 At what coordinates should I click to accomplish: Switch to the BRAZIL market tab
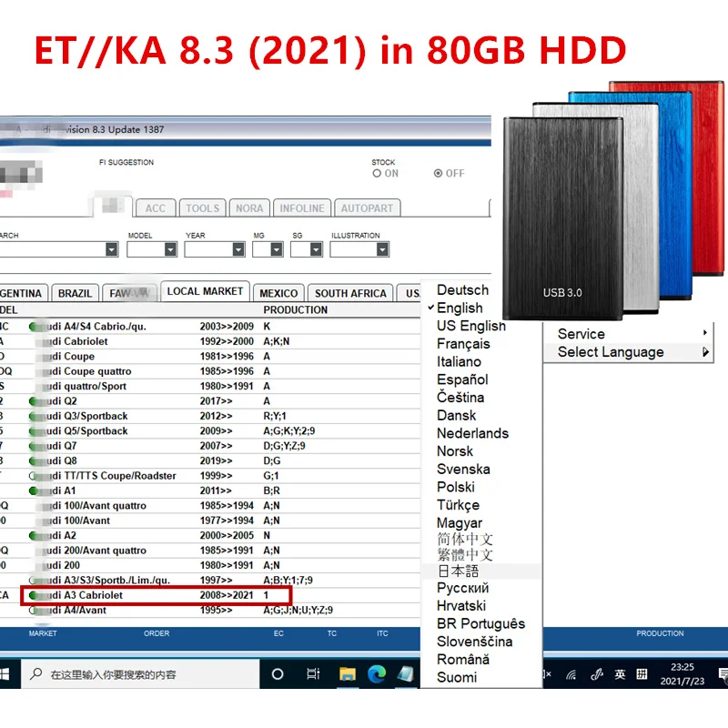(76, 293)
